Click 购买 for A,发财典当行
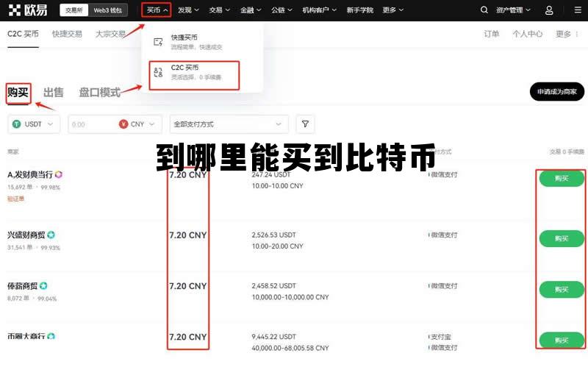Image resolution: width=588 pixels, height=367 pixels. (x=562, y=178)
